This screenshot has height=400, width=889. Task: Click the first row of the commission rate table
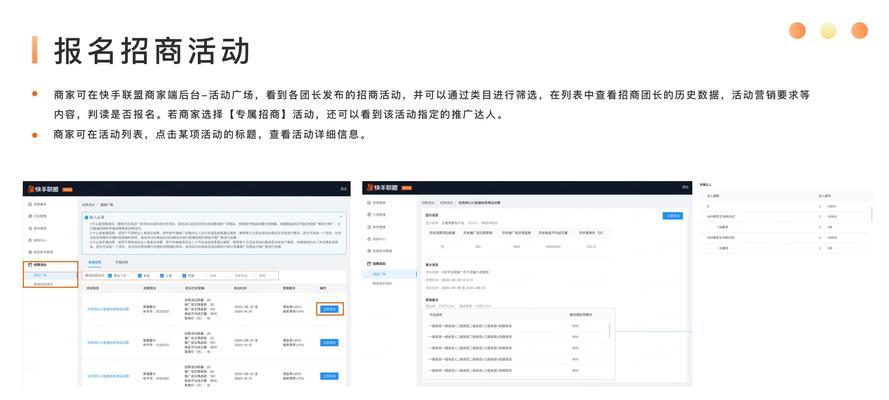pyautogui.click(x=516, y=326)
